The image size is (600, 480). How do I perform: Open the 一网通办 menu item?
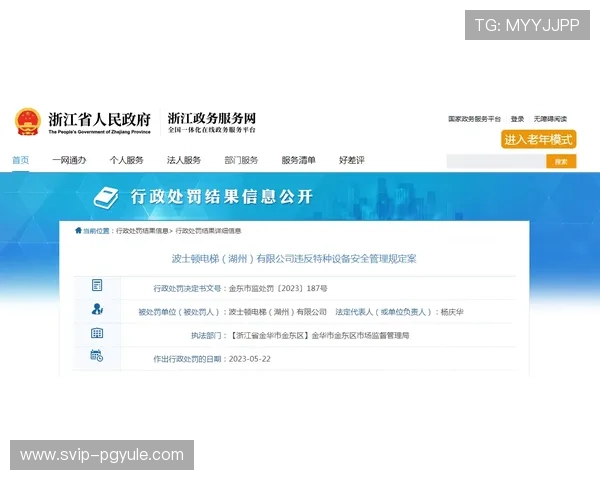tap(69, 160)
